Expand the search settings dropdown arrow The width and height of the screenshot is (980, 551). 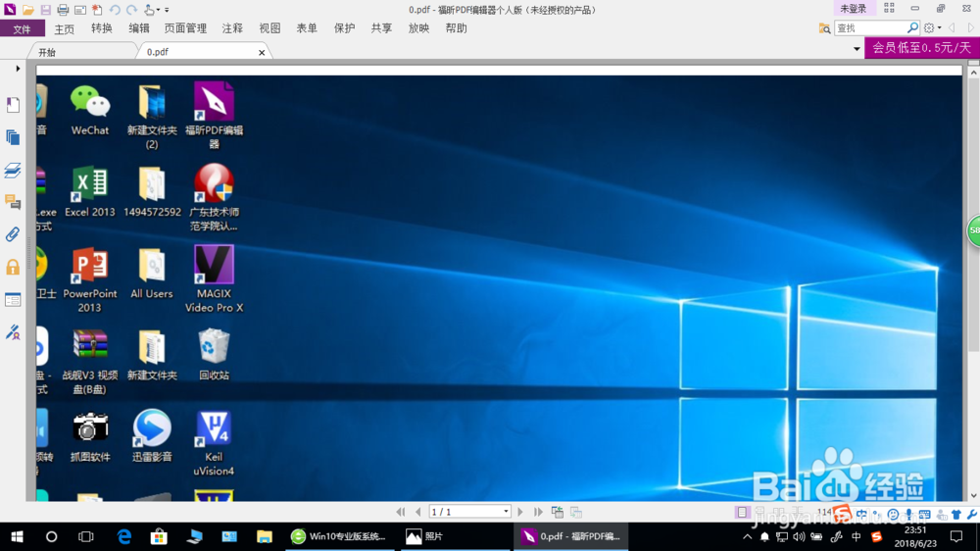[940, 28]
